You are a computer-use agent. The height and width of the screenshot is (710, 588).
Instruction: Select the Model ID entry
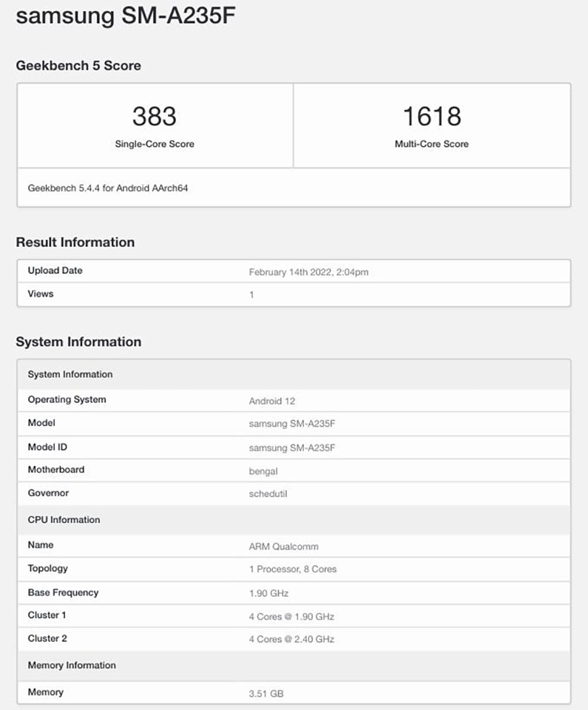(48, 447)
